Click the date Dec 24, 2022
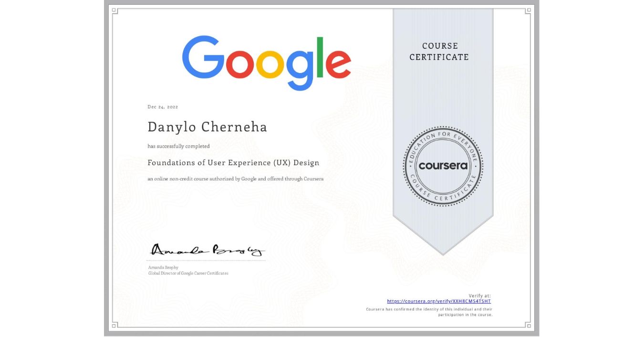The width and height of the screenshot is (644, 337). click(x=163, y=107)
